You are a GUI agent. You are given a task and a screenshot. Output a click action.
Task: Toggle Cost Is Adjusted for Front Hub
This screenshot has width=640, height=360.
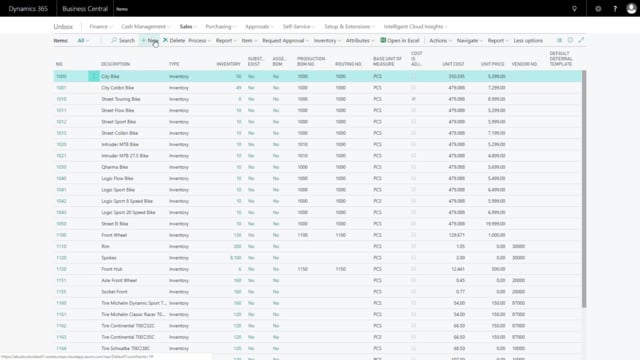point(413,269)
